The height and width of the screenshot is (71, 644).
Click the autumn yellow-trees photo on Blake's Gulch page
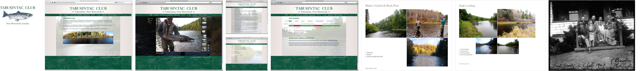[427, 52]
